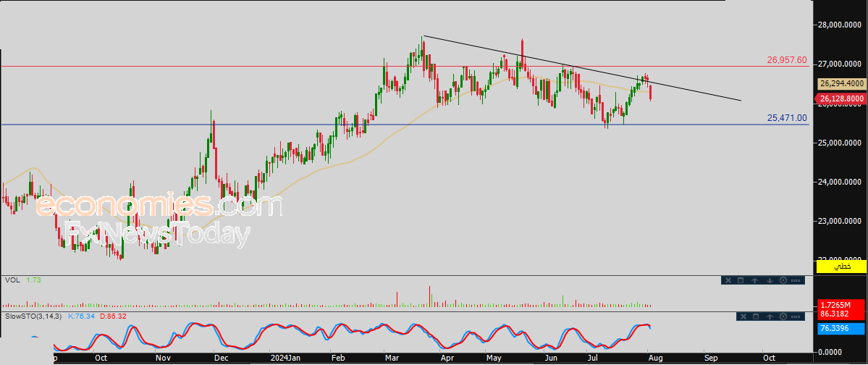Click the Sep date axis label
Image resolution: width=868 pixels, height=365 pixels.
[712, 359]
